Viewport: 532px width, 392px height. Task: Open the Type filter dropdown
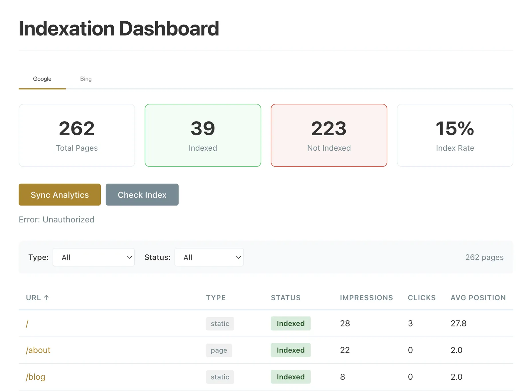[93, 257]
